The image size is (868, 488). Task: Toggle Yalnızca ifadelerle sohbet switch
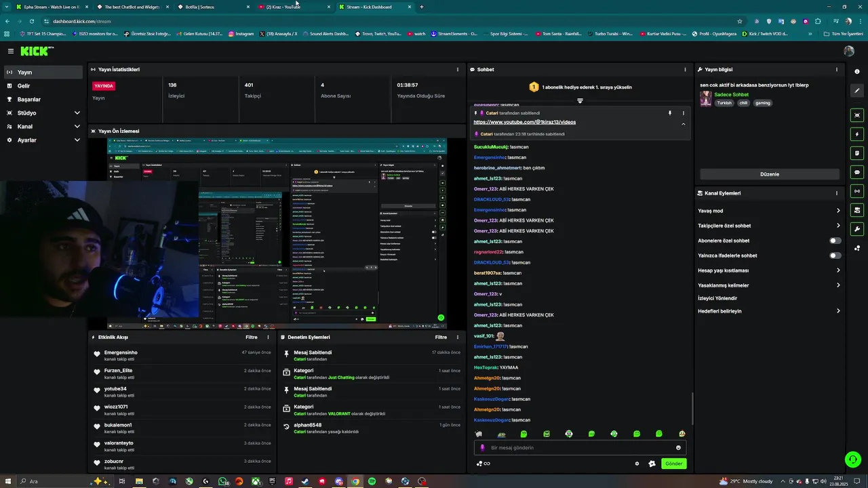click(x=835, y=256)
